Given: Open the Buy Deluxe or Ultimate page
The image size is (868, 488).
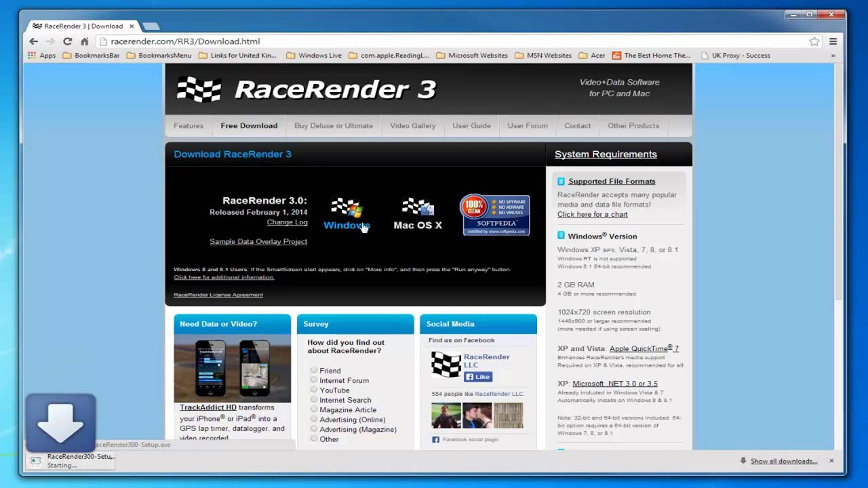Looking at the screenshot, I should click(x=334, y=125).
